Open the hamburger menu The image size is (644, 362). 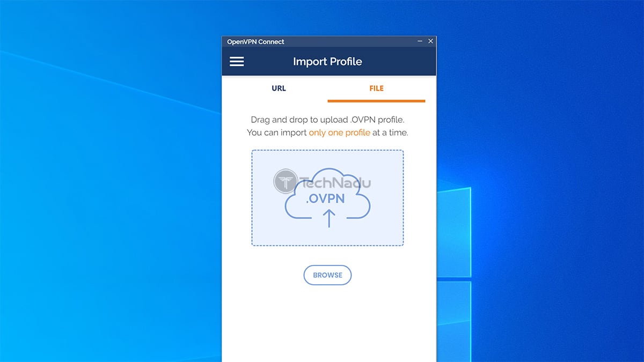(x=237, y=62)
